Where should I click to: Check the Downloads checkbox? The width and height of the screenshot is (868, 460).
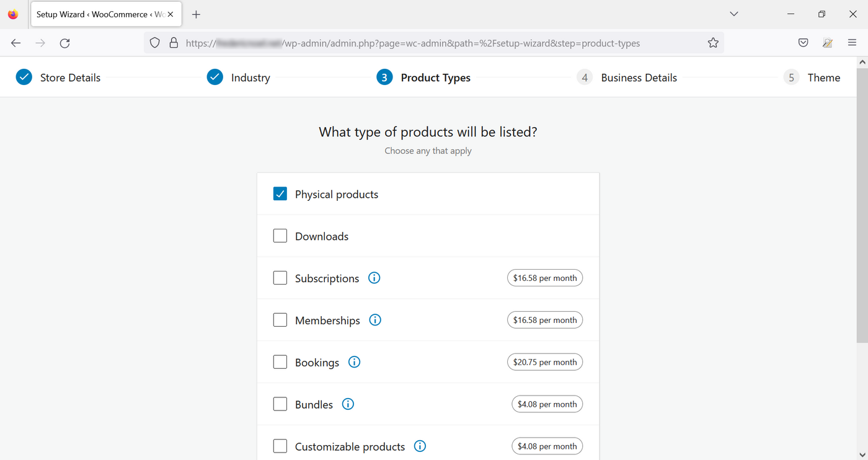(x=280, y=236)
